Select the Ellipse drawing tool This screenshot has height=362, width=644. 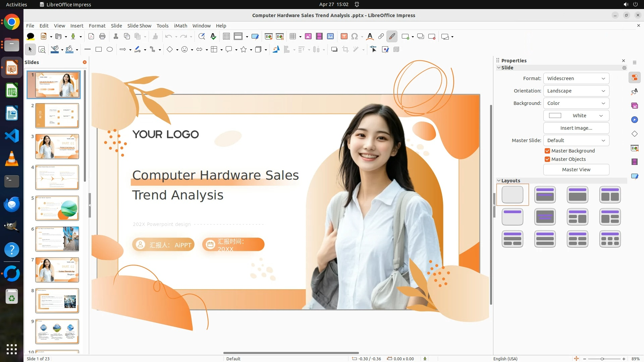110,50
